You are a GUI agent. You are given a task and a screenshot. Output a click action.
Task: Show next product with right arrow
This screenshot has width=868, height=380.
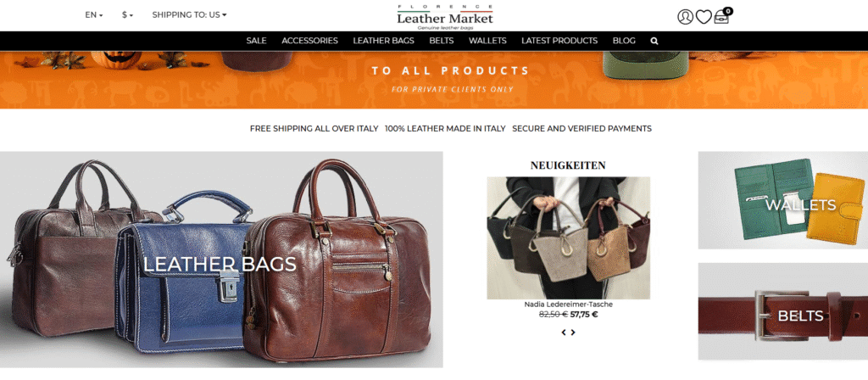click(573, 332)
